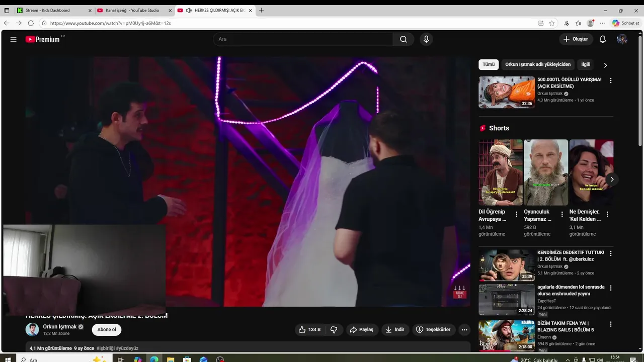644x362 pixels.
Task: Open Copilot Sohbet et button
Action: point(625,23)
